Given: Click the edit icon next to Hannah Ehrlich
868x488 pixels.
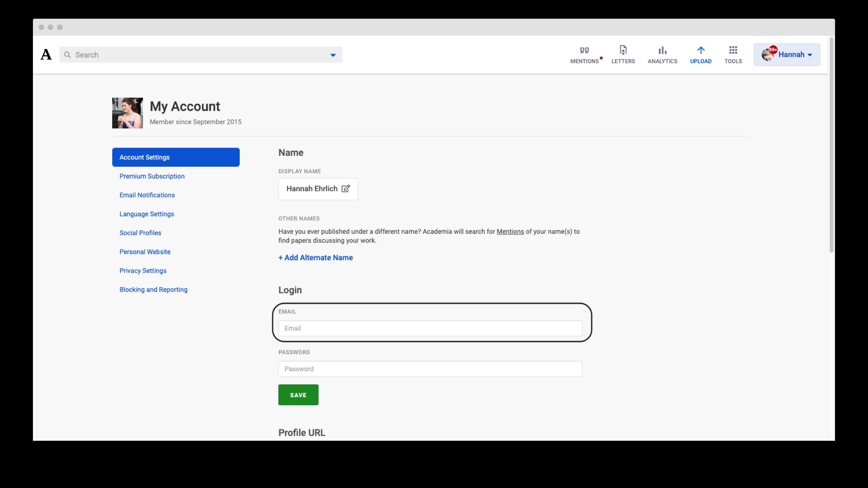Looking at the screenshot, I should pos(346,188).
